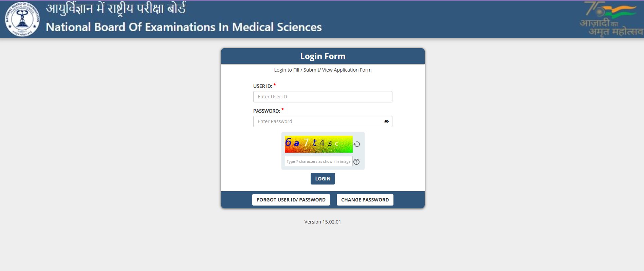The width and height of the screenshot is (644, 271).
Task: Click the Version 15.02.01 text
Action: click(x=323, y=222)
